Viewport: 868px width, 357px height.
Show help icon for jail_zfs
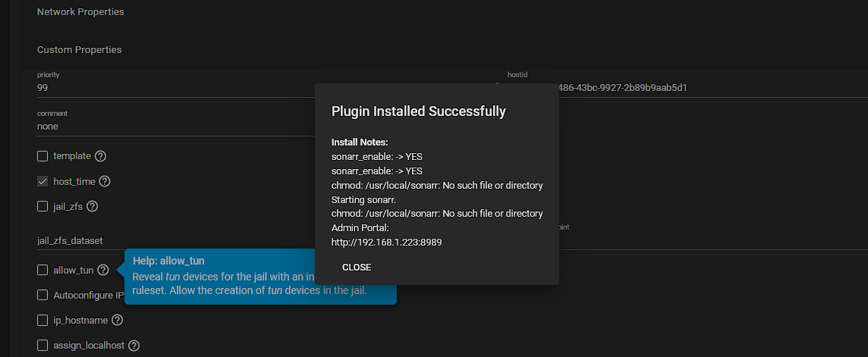(93, 206)
